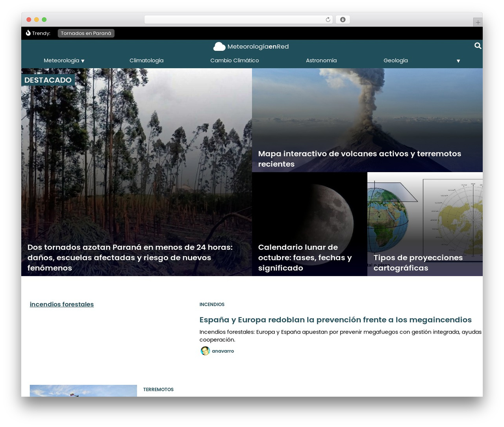This screenshot has width=504, height=427.
Task: Open the Climatología section
Action: [146, 60]
